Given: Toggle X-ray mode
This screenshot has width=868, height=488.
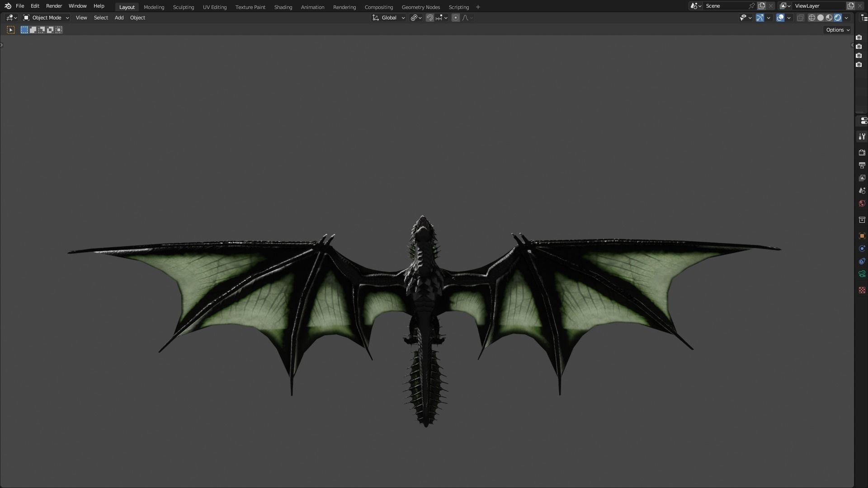Looking at the screenshot, I should tap(800, 18).
